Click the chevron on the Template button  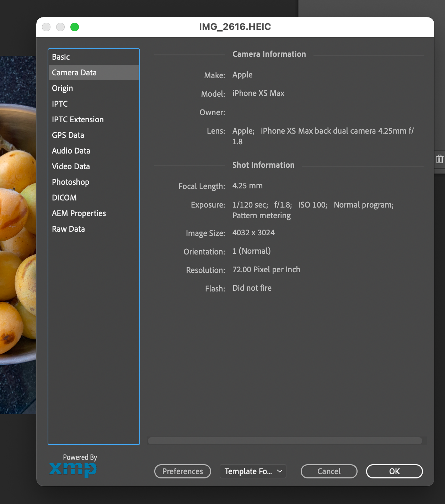pos(279,471)
